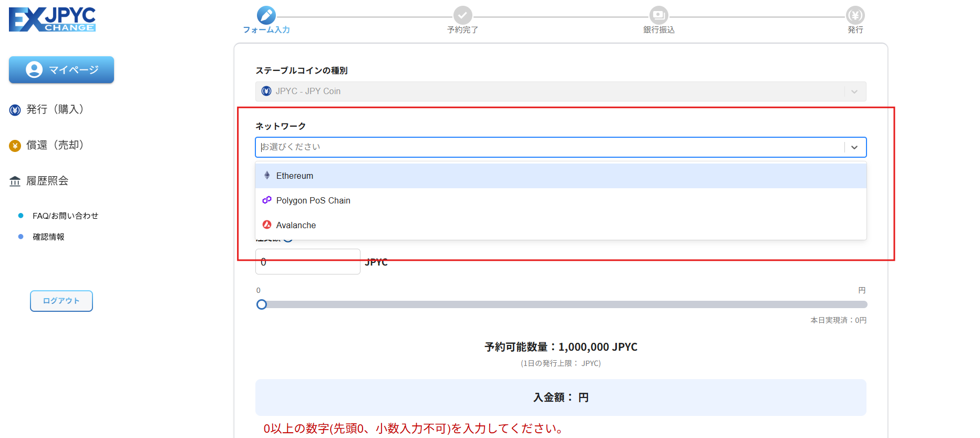Click 本日実現済：0円 text

click(838, 320)
